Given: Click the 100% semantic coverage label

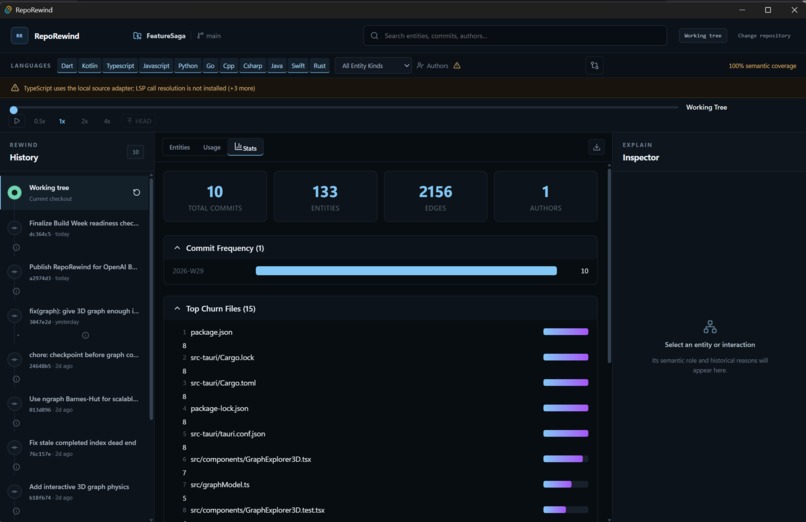Looking at the screenshot, I should pyautogui.click(x=762, y=66).
